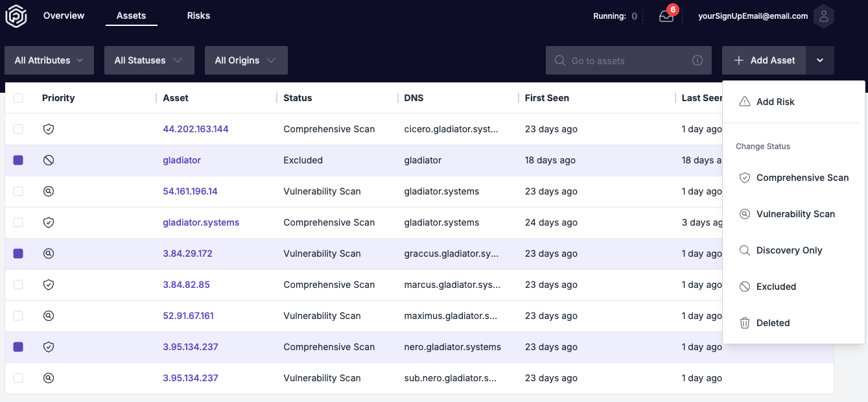Click the trash icon next to Deleted
The width and height of the screenshot is (868, 402).
click(744, 322)
